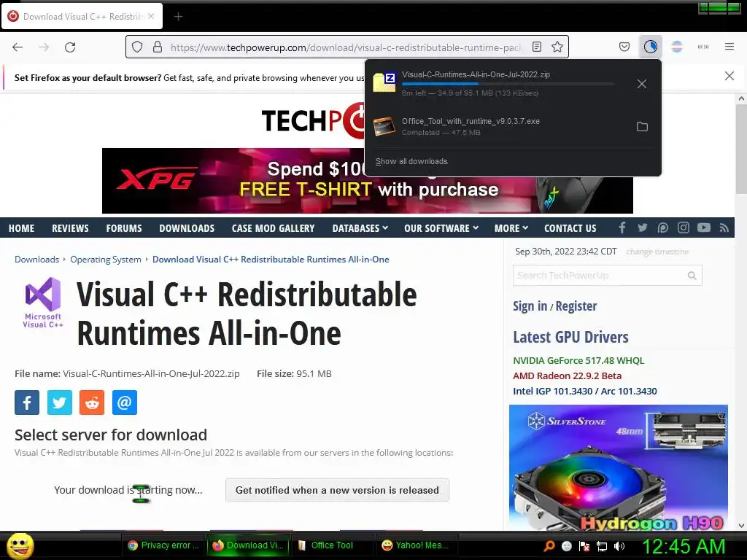Viewport: 747px width, 560px height.
Task: Open CASE MOD GALLERY
Action: [273, 228]
